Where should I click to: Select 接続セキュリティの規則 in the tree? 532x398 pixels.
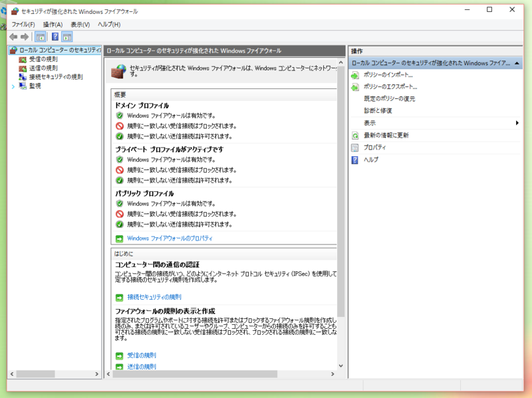56,77
